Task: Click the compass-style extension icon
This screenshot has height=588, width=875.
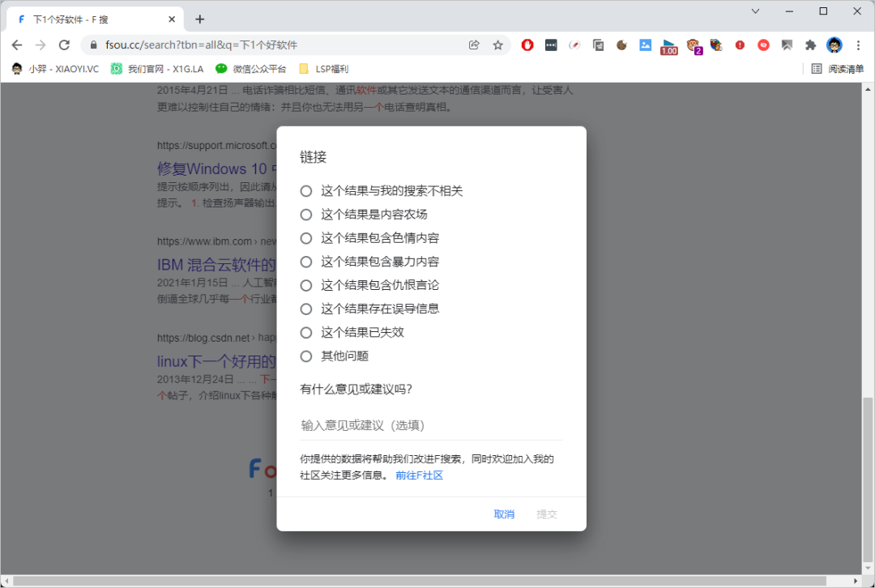Action: pos(574,45)
